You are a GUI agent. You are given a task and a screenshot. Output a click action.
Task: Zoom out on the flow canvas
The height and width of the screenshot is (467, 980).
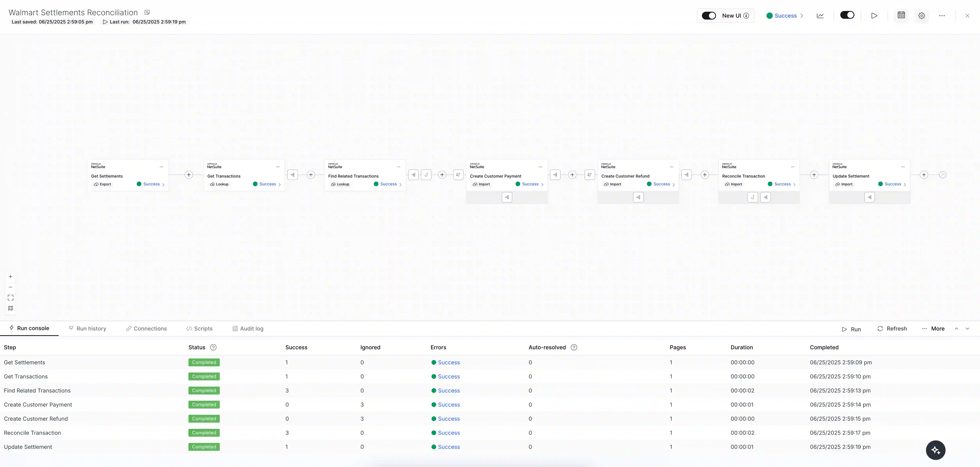tap(11, 287)
